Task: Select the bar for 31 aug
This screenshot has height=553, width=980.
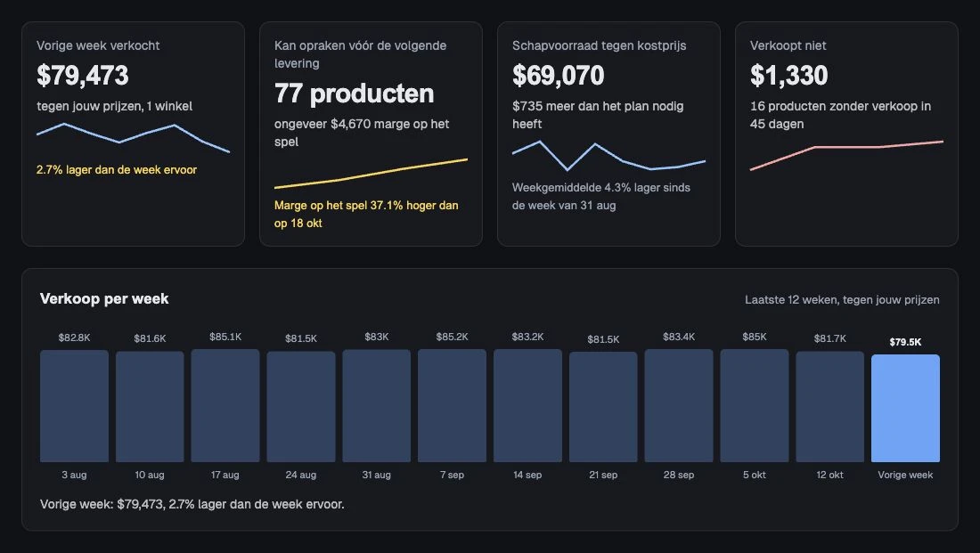Action: coord(376,406)
